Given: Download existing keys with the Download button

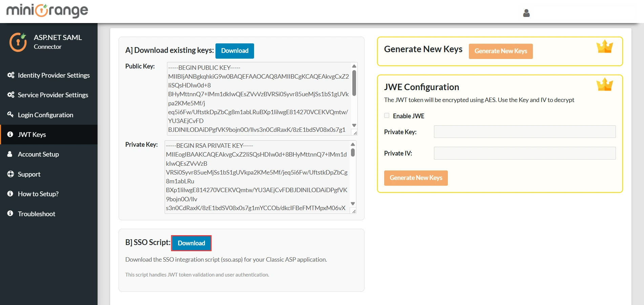Looking at the screenshot, I should click(235, 51).
